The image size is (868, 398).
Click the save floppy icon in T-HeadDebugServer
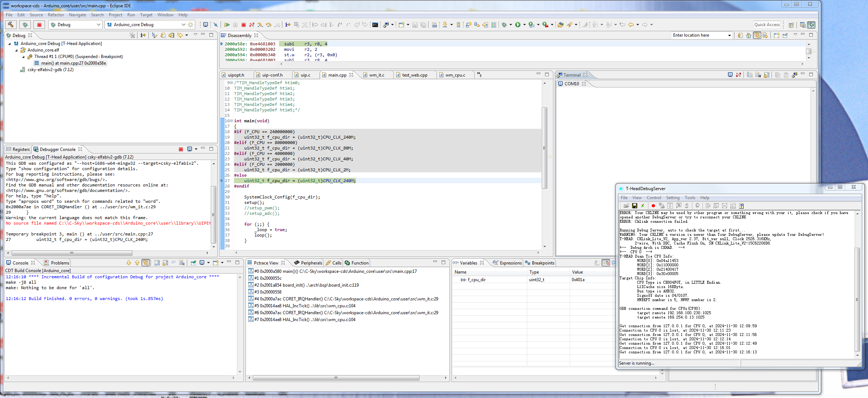(x=634, y=206)
